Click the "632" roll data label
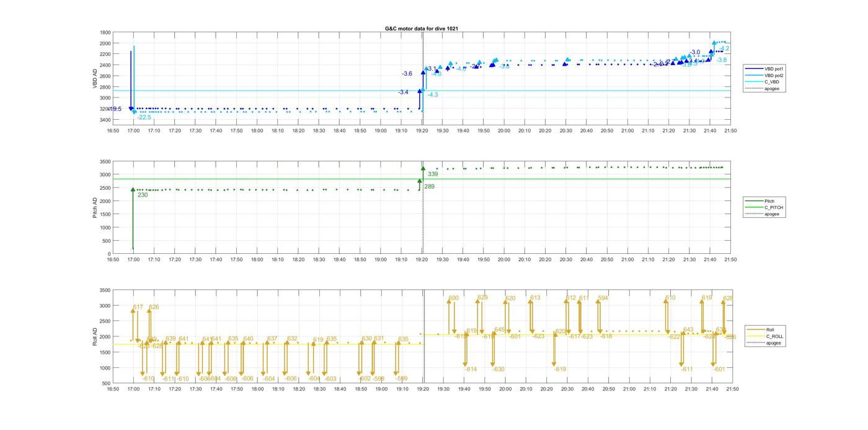 (292, 339)
